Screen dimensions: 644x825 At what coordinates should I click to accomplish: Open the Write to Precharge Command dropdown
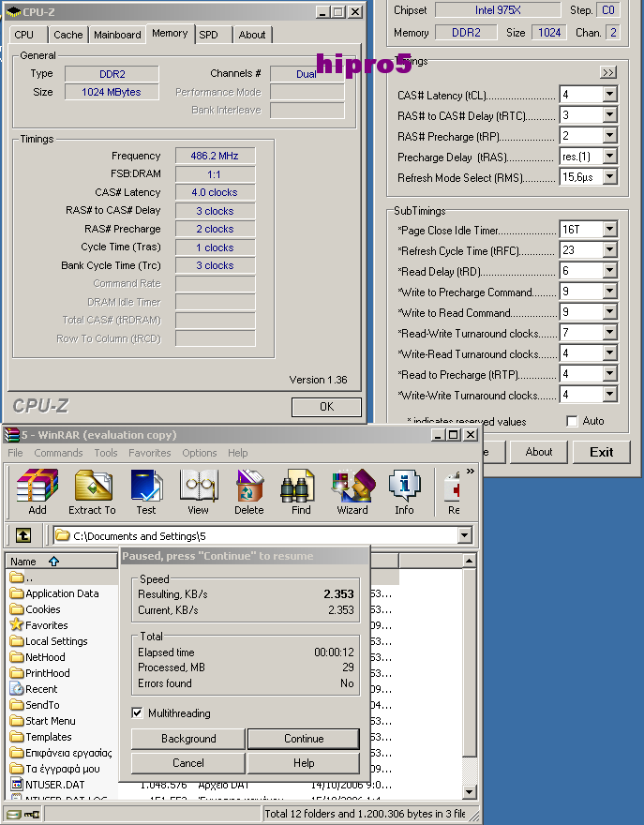(610, 291)
